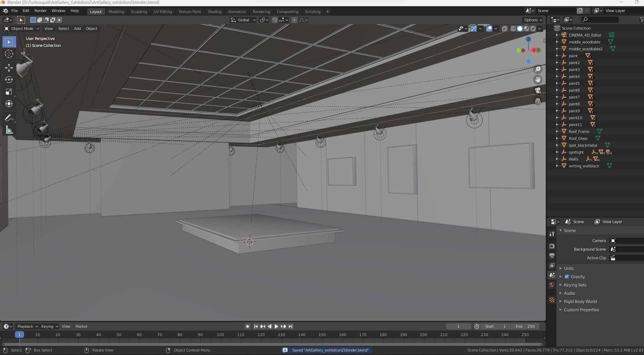Switch to the UV Editing workspace tab
This screenshot has width=644, height=355.
[163, 12]
